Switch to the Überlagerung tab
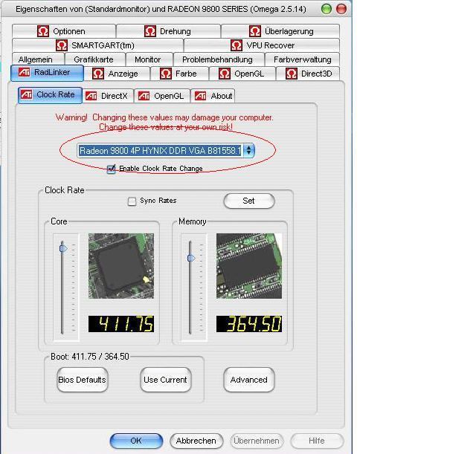 click(x=280, y=31)
